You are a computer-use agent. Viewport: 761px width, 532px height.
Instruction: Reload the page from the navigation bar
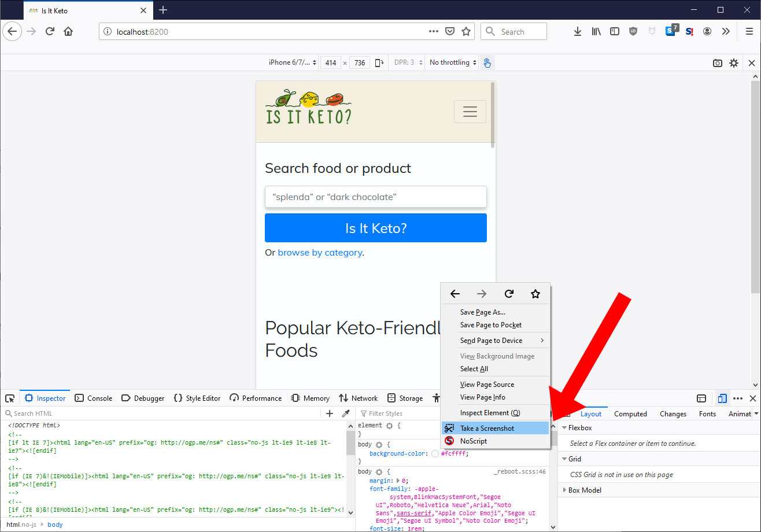coord(50,32)
